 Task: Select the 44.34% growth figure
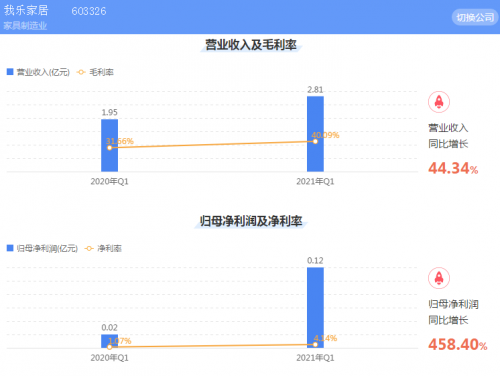[x=453, y=168]
